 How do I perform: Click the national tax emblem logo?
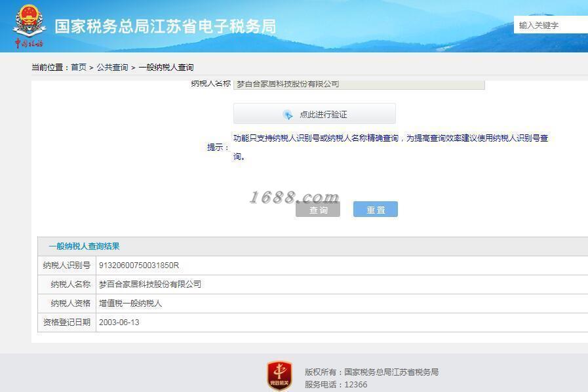[29, 26]
